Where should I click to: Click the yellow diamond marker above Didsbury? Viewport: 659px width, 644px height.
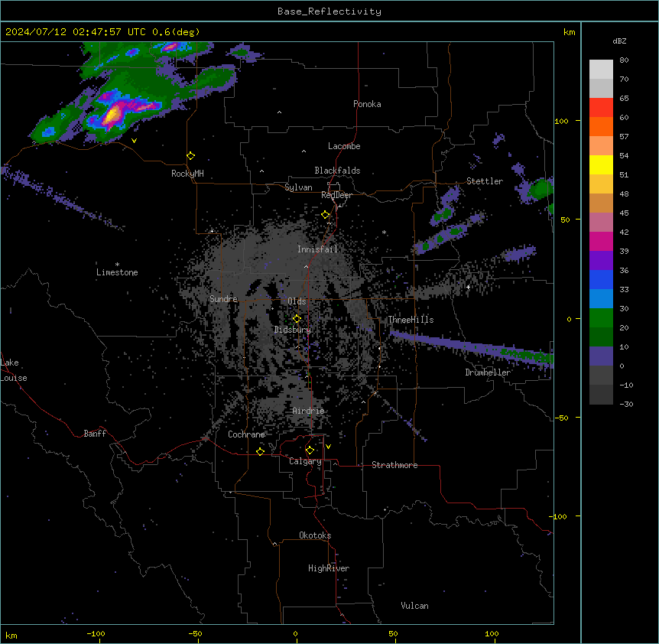tap(297, 319)
